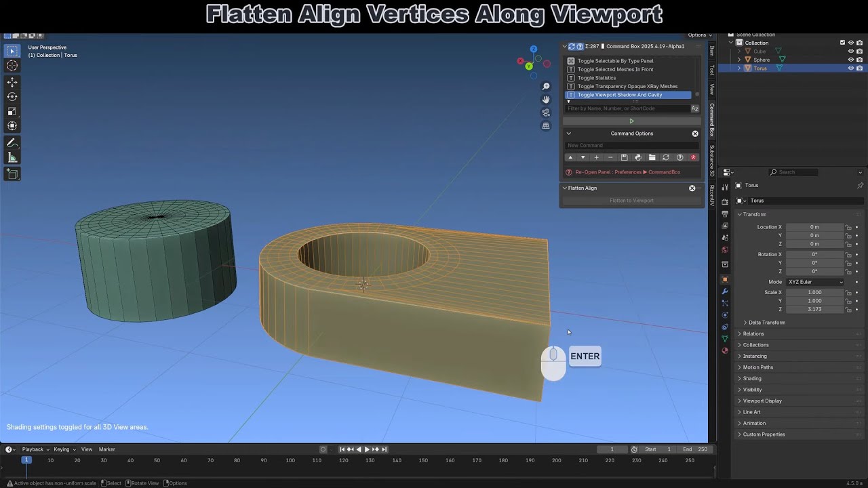Open the Material properties tab icon

pos(725,350)
